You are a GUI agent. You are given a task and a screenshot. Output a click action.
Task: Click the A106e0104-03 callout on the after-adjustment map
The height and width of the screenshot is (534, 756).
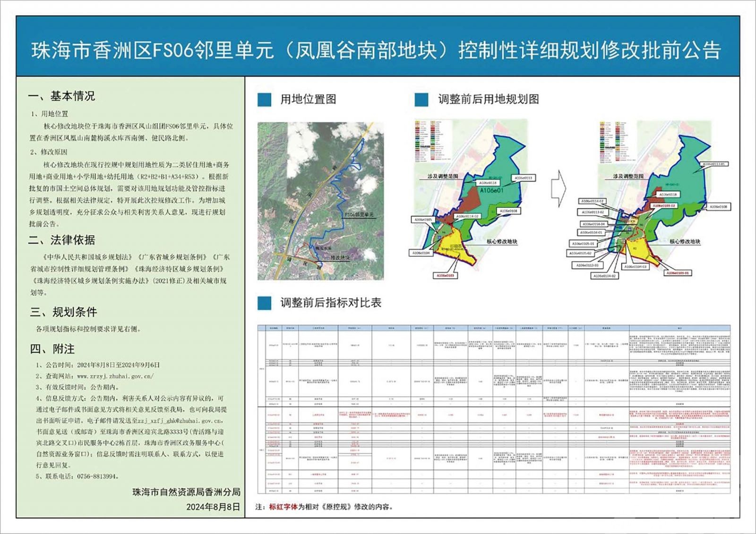click(x=636, y=267)
